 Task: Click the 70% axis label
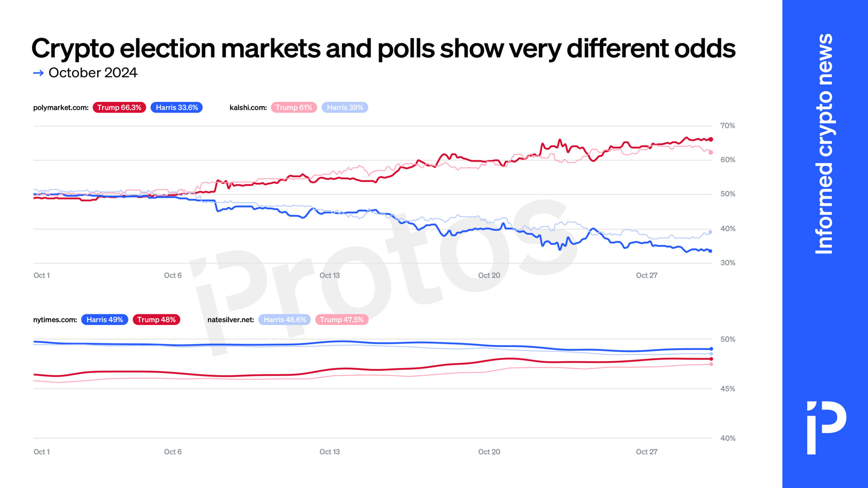point(728,126)
